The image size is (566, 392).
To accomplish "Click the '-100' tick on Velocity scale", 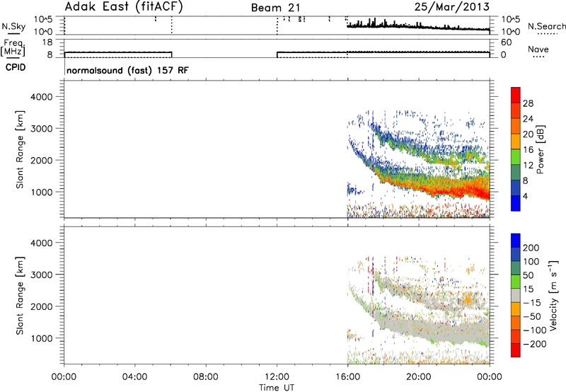I will pyautogui.click(x=535, y=330).
